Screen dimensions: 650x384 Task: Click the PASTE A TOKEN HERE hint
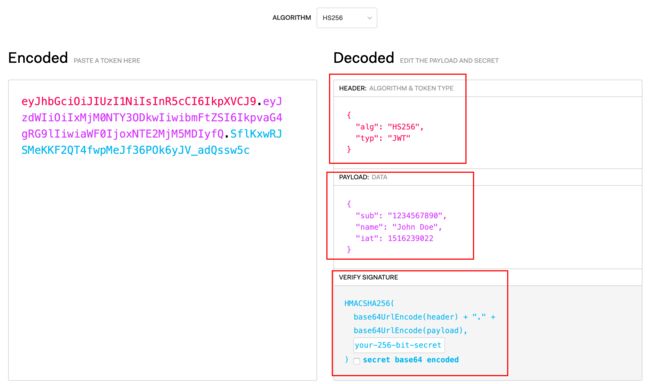[107, 61]
